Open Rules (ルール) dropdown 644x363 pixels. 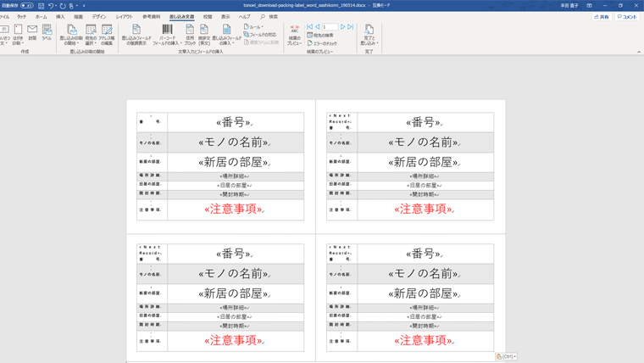[253, 27]
